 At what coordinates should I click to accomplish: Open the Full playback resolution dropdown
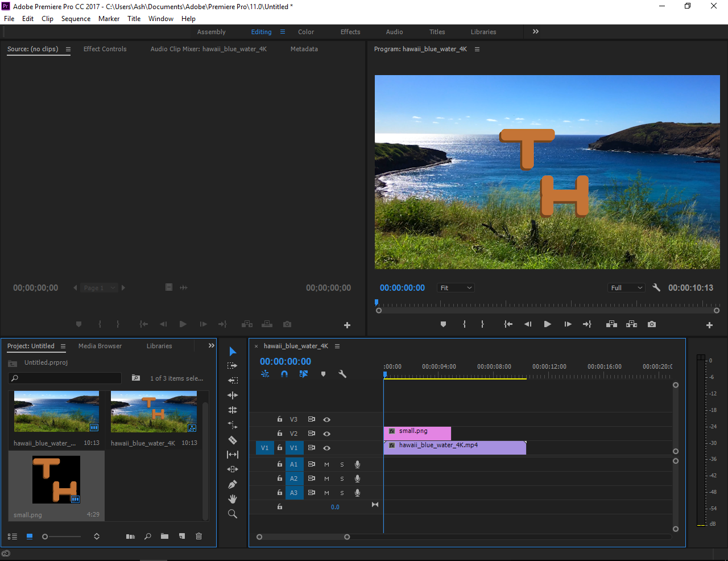point(626,287)
